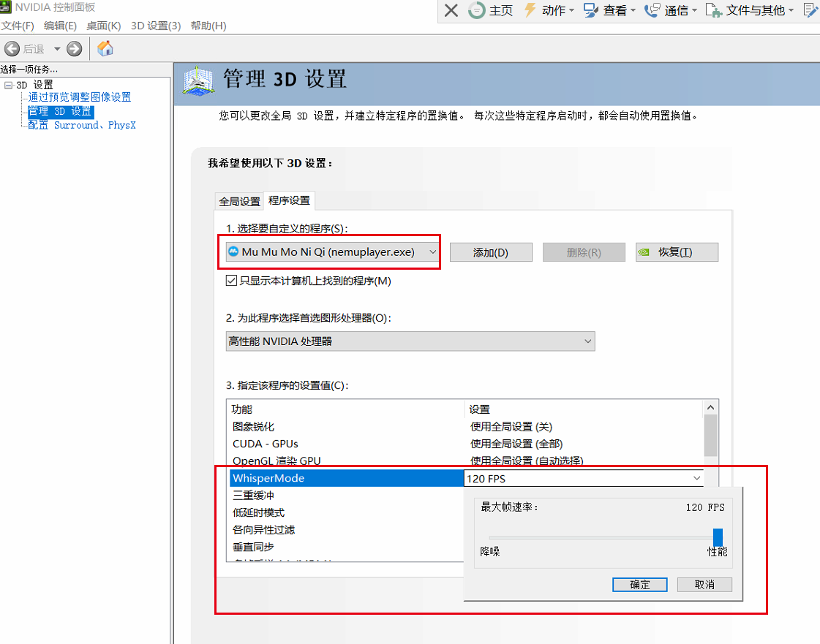Click the back arrow icon
820x644 pixels.
click(12, 49)
